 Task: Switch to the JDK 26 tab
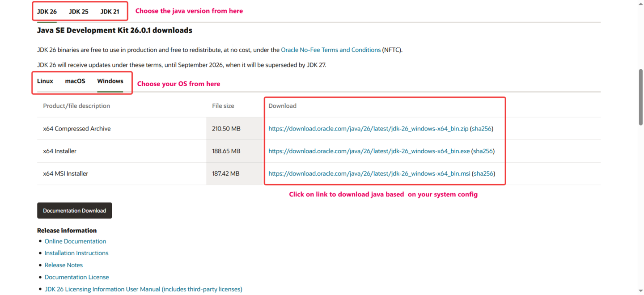coord(47,12)
